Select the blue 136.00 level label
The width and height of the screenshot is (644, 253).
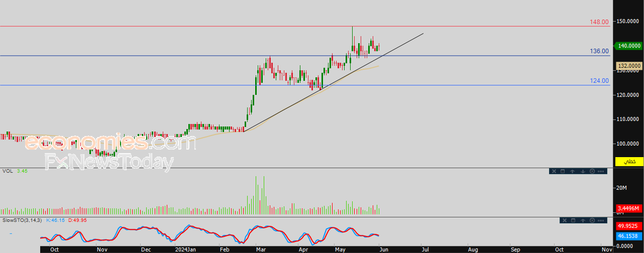pos(599,51)
